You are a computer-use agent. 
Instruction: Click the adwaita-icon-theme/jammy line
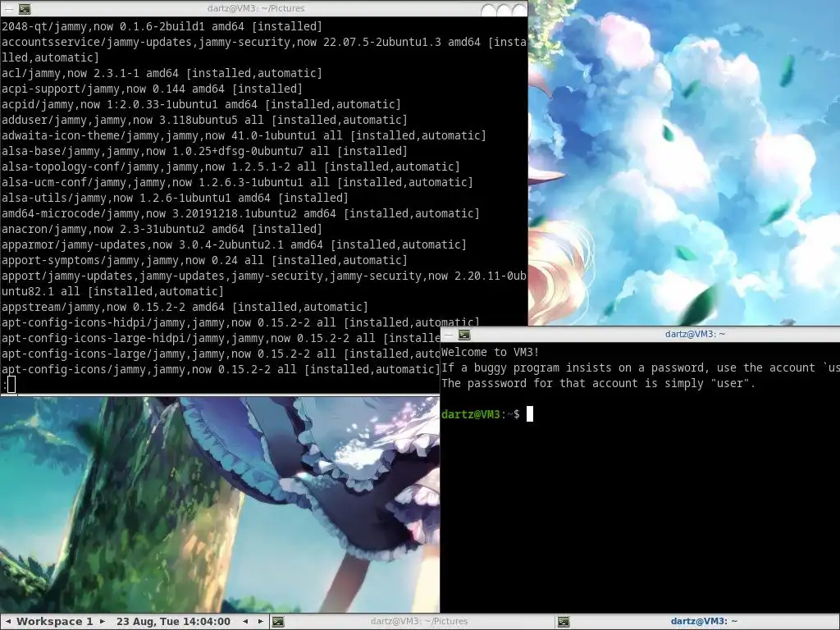[x=244, y=135]
